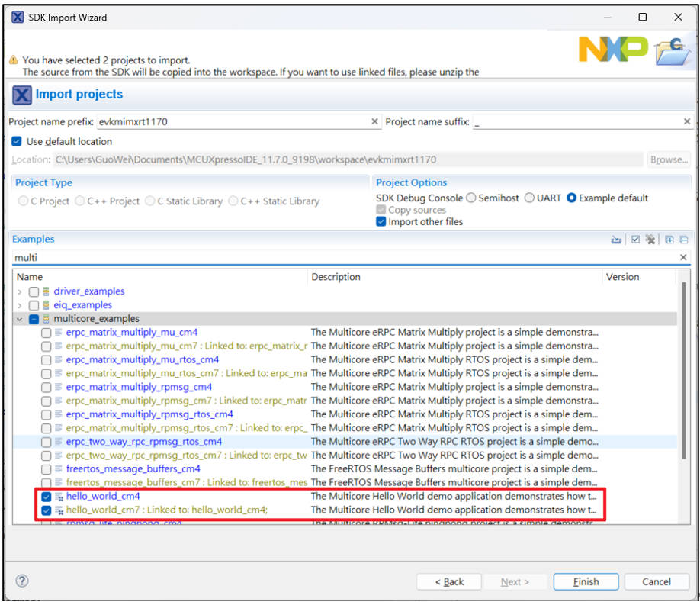
Task: Collapse the multicore_examples group
Action: click(x=20, y=319)
